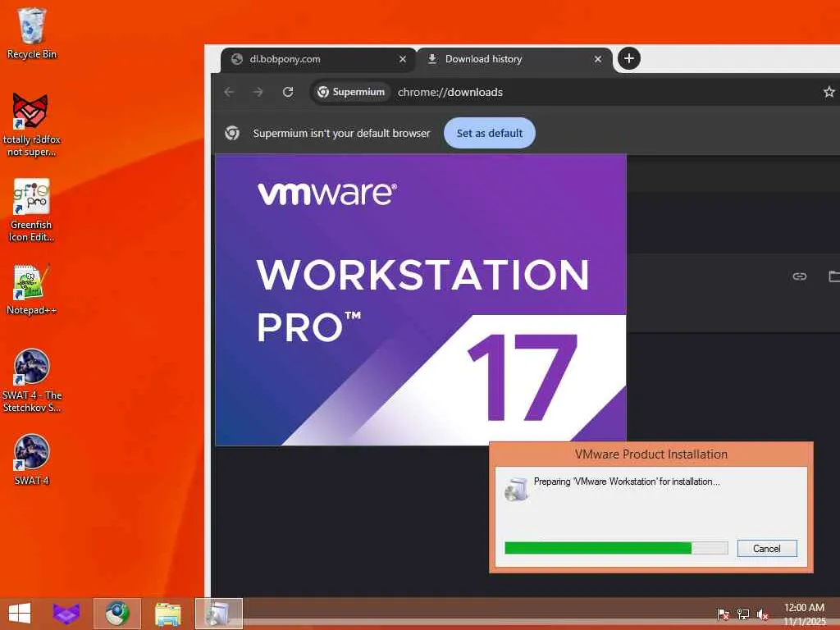Screen dimensions: 840x630
Task: Click the installer taskbar icon
Action: pyautogui.click(x=218, y=614)
